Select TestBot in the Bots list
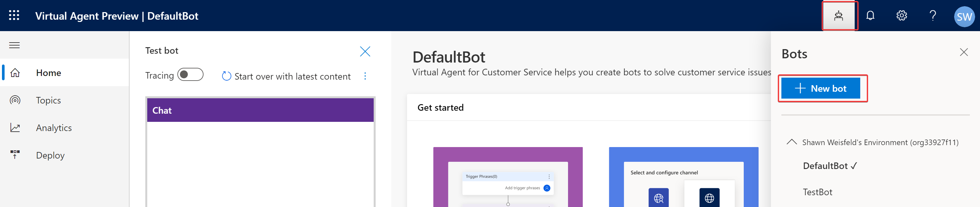The width and height of the screenshot is (980, 207). click(x=818, y=192)
